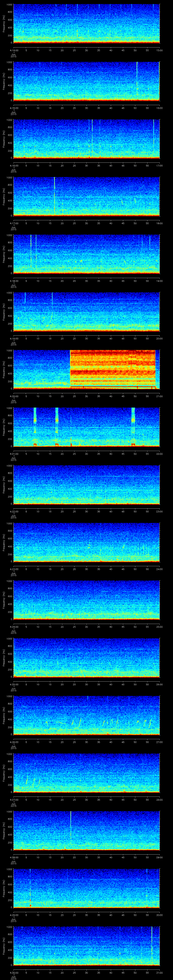Click the Frequency (Hz) axis label of the 4:22:00 panel
This screenshot has width=173, height=980.
4,484
